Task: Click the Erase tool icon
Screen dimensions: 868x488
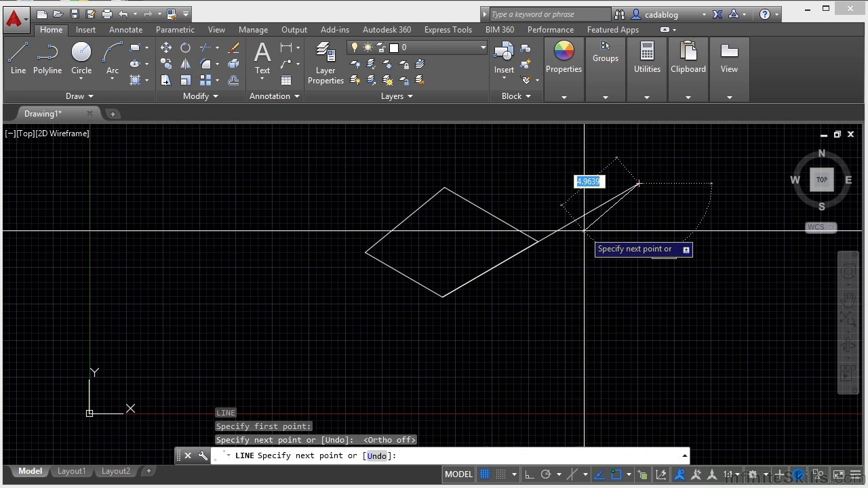Action: [x=234, y=47]
